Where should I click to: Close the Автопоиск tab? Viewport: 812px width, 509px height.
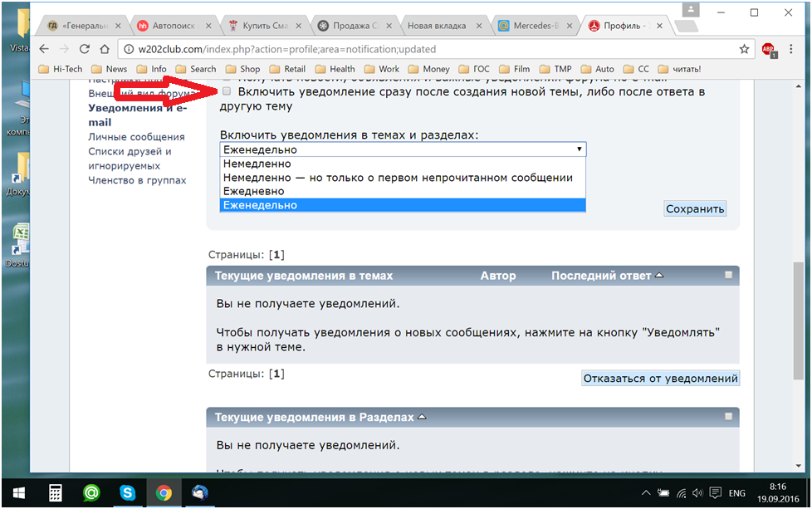pyautogui.click(x=208, y=26)
